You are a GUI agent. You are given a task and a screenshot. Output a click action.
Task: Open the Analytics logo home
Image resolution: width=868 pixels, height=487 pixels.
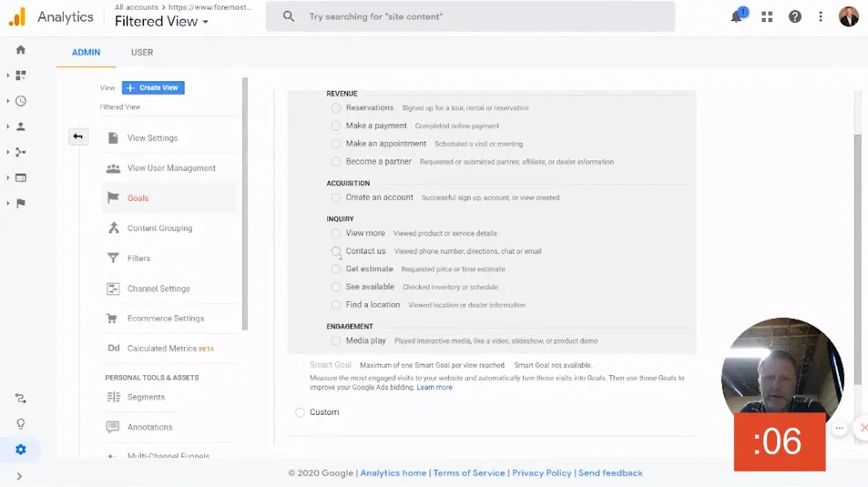tap(17, 16)
